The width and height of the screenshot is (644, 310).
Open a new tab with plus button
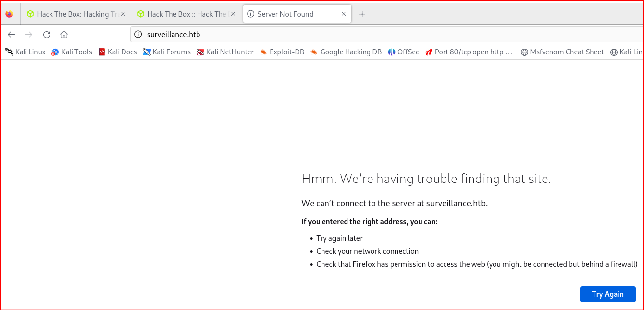[x=362, y=14]
